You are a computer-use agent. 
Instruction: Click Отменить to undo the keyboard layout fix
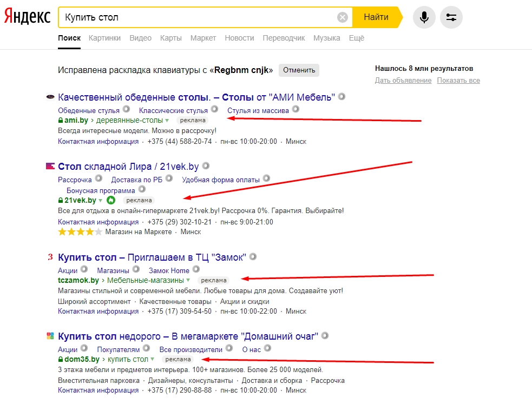point(299,70)
